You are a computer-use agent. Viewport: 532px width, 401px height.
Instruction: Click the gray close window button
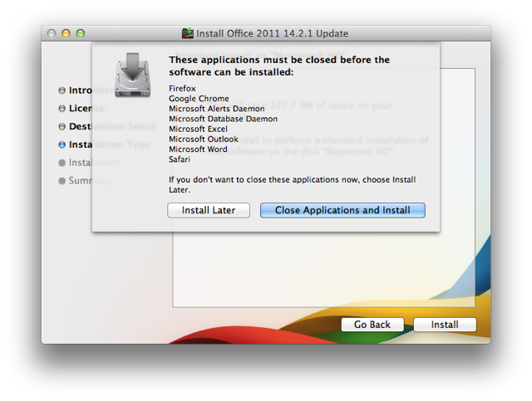click(52, 33)
